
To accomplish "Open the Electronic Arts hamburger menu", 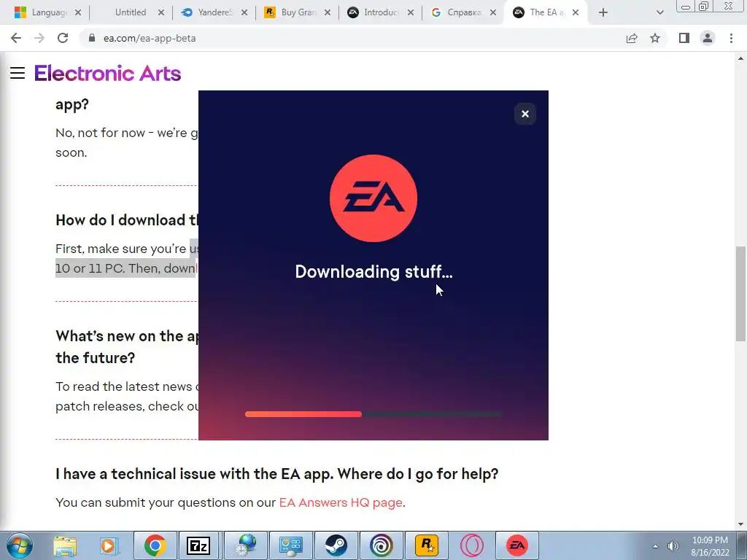I will coord(18,74).
